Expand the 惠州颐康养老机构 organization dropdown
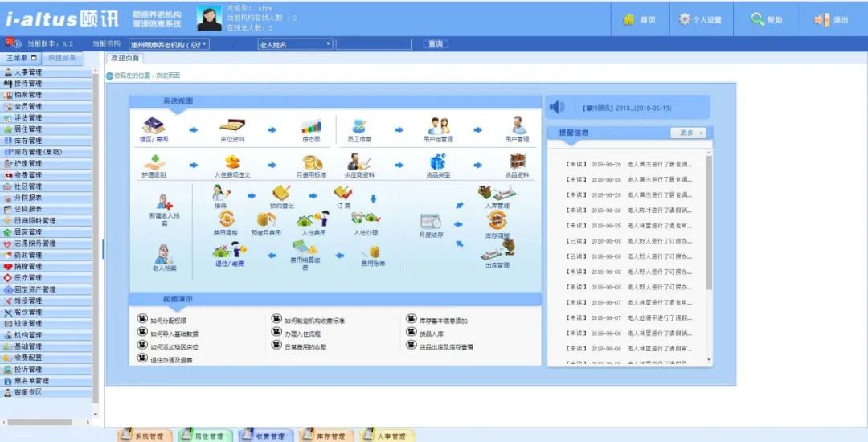 166,44
